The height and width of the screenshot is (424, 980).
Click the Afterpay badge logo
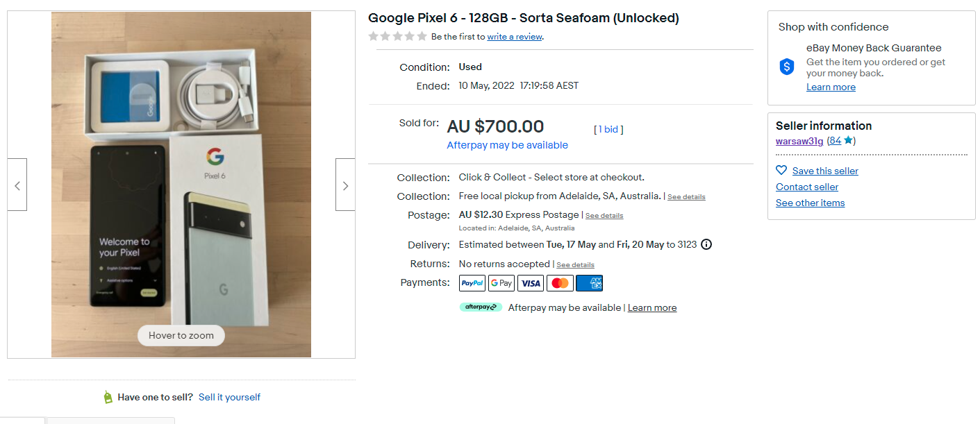(x=481, y=307)
